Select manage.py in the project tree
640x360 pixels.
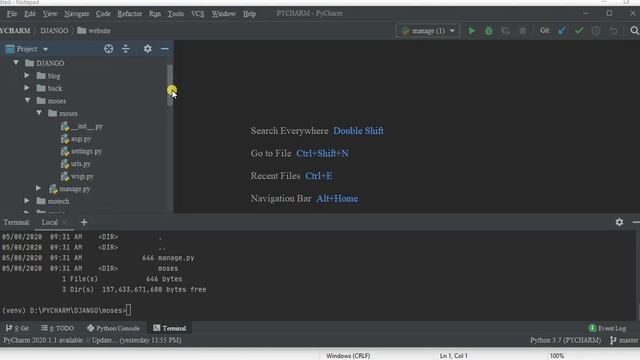click(x=70, y=189)
